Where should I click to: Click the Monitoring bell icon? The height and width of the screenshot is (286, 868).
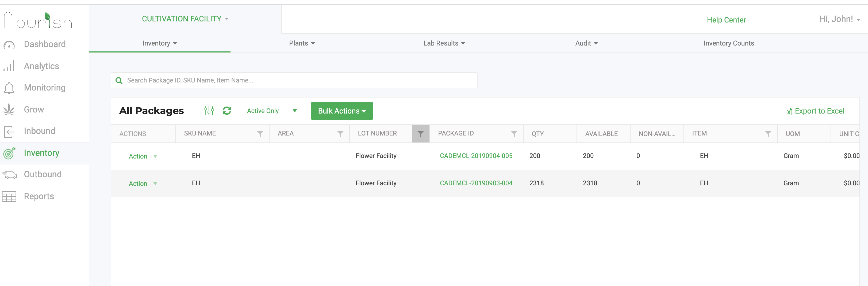coord(9,88)
